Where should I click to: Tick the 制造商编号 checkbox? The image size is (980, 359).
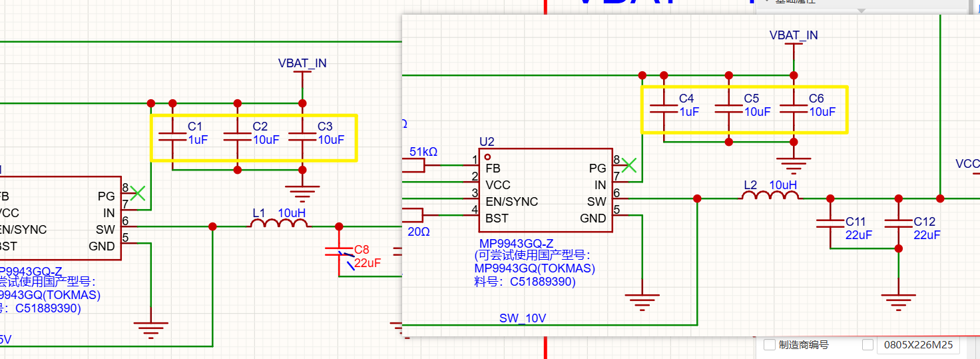coord(770,345)
